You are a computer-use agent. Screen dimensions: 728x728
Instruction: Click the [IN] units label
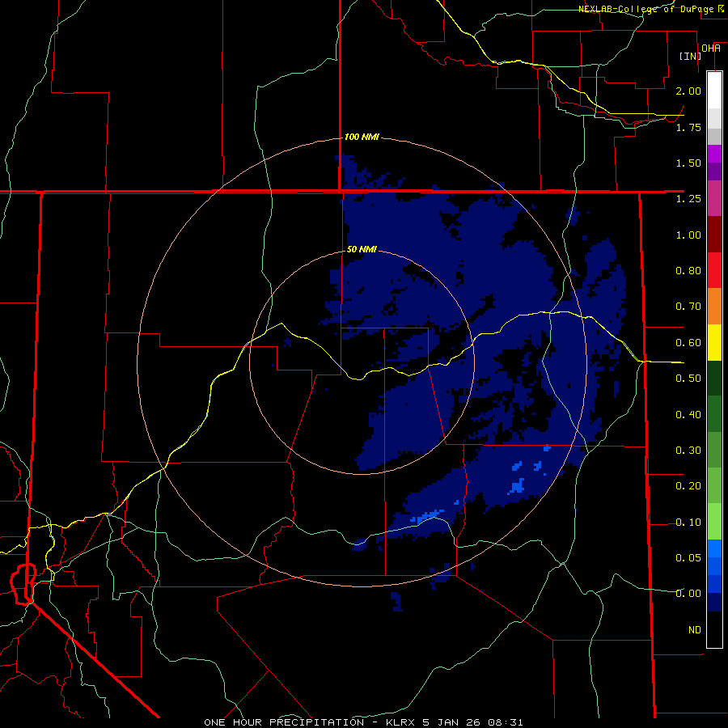coord(691,56)
